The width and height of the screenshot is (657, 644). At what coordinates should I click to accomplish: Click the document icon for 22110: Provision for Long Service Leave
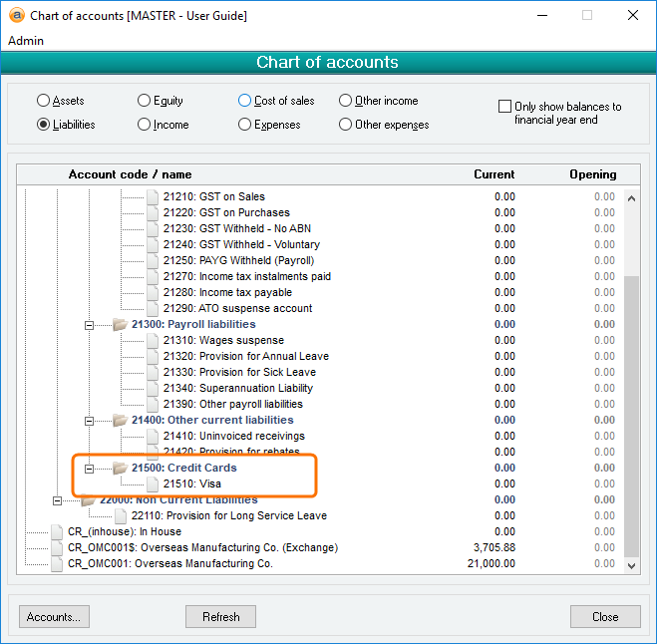coord(121,515)
